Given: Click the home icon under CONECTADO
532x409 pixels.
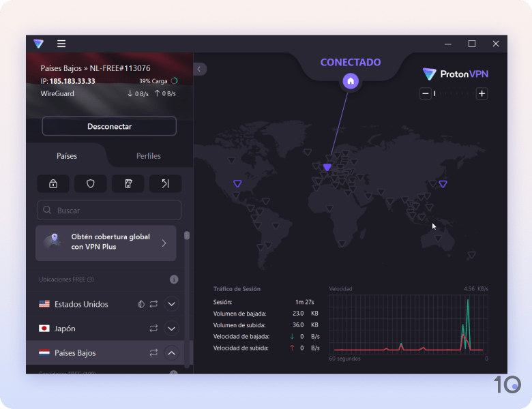Looking at the screenshot, I should coord(351,81).
